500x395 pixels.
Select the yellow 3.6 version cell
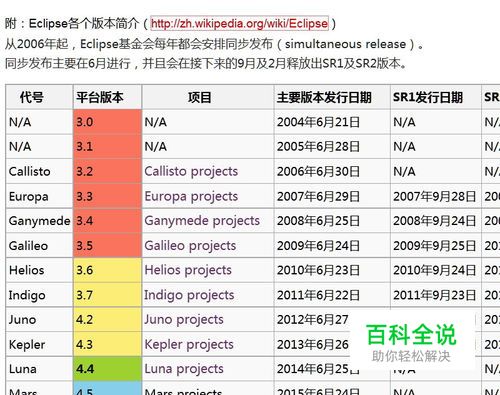coord(107,270)
